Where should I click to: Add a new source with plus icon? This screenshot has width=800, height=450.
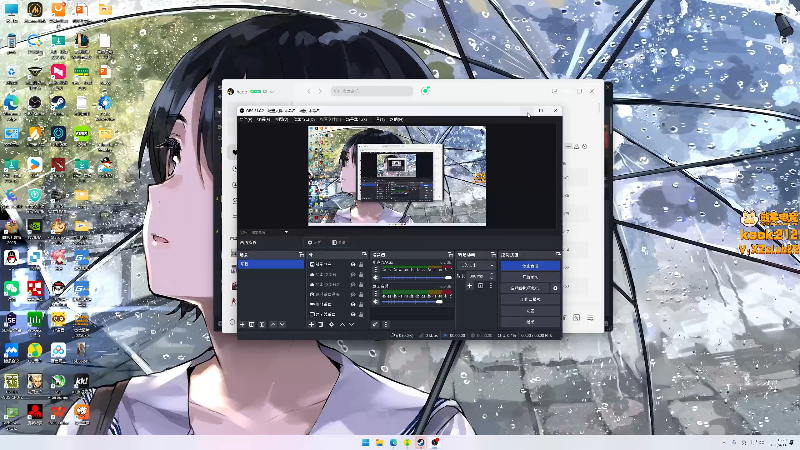[x=311, y=324]
